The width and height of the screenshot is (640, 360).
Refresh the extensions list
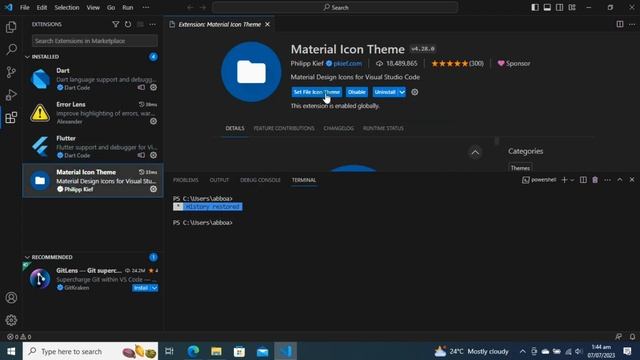128,24
